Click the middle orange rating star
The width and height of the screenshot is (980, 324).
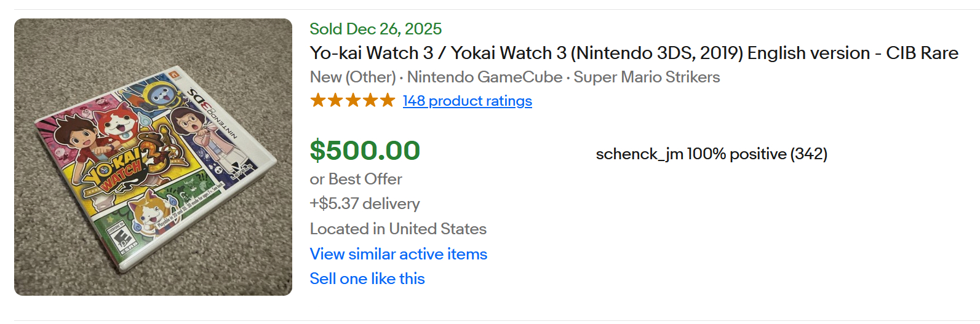[353, 100]
